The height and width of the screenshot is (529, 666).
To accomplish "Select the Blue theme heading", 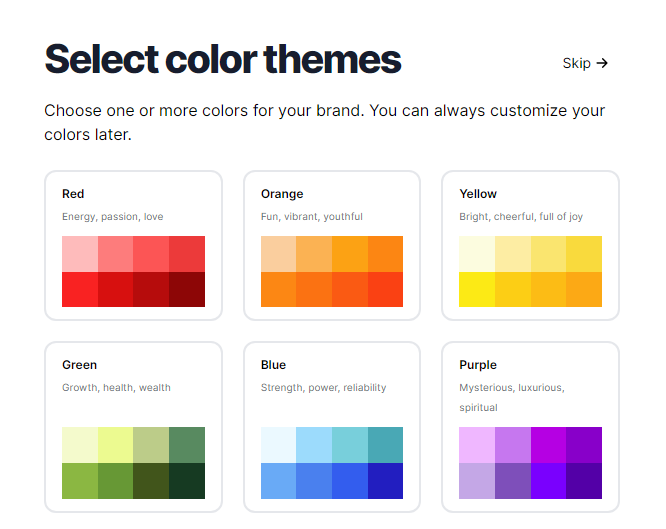I will tap(273, 365).
